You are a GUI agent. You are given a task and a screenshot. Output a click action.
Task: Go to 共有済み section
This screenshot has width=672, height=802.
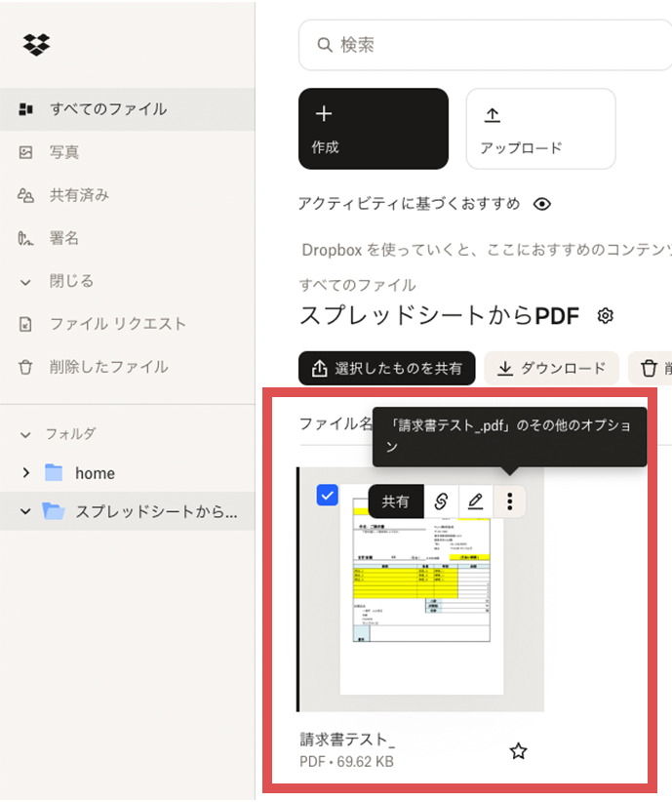pos(128,195)
